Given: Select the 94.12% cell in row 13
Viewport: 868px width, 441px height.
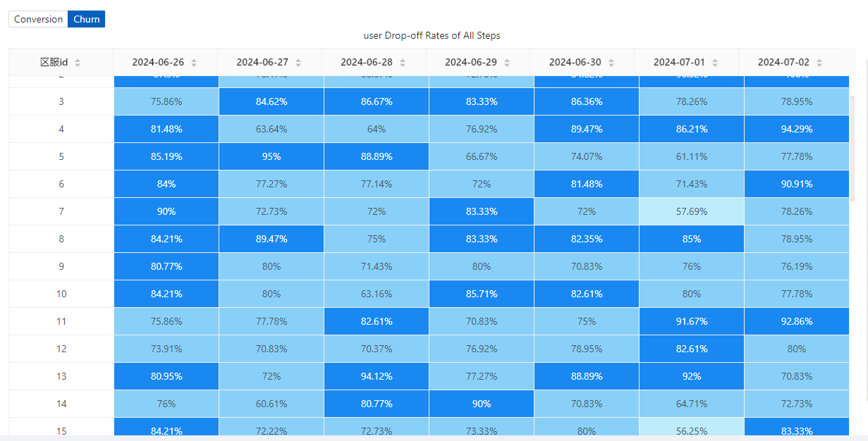Looking at the screenshot, I should coord(376,376).
